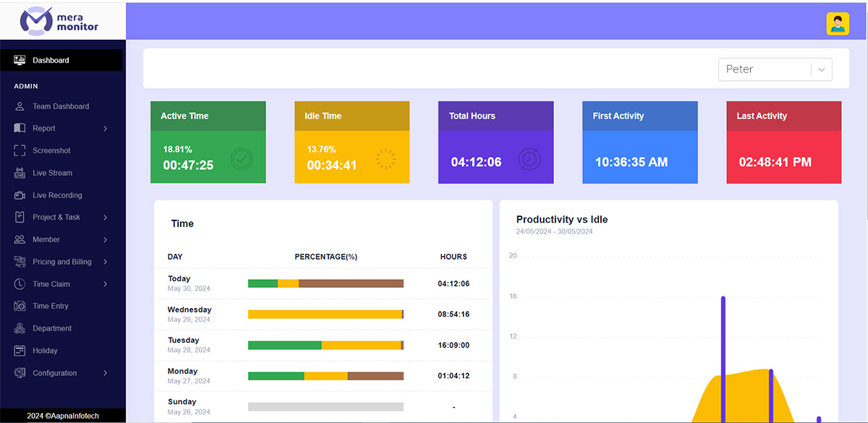Open the Live Stream sidebar icon

[20, 173]
